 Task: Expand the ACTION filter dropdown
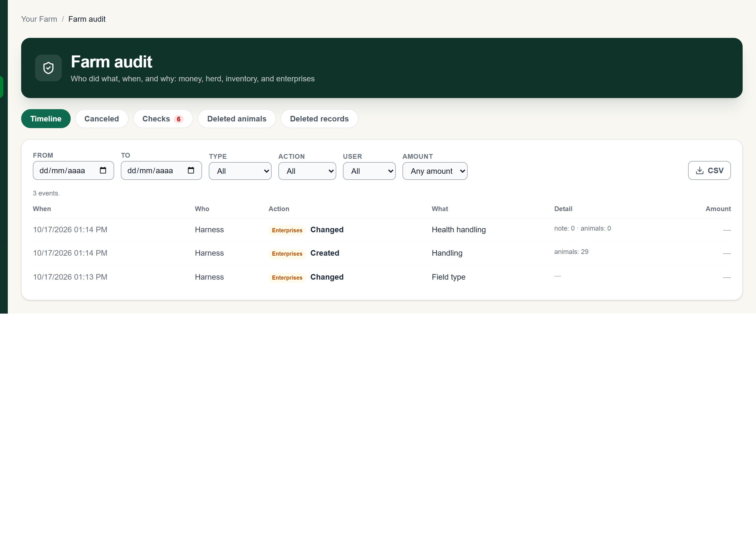click(307, 171)
